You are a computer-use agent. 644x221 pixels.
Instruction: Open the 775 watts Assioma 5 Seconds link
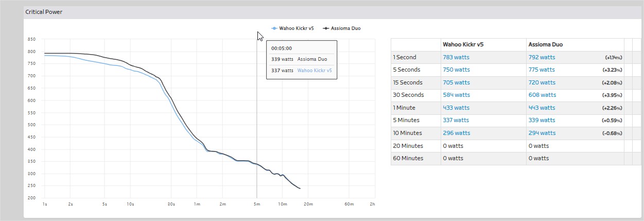[542, 70]
